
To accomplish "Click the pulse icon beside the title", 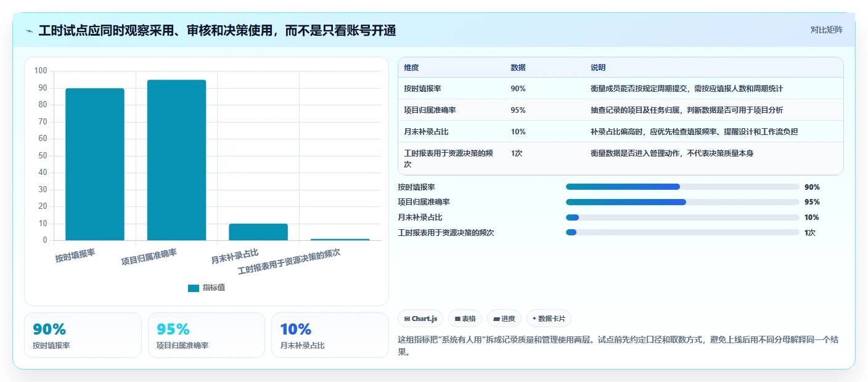I will (30, 30).
